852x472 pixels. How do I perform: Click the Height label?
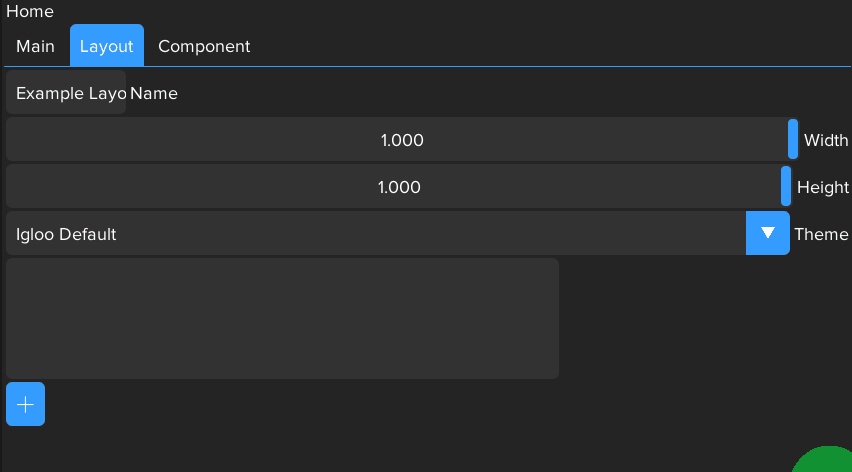tap(822, 187)
